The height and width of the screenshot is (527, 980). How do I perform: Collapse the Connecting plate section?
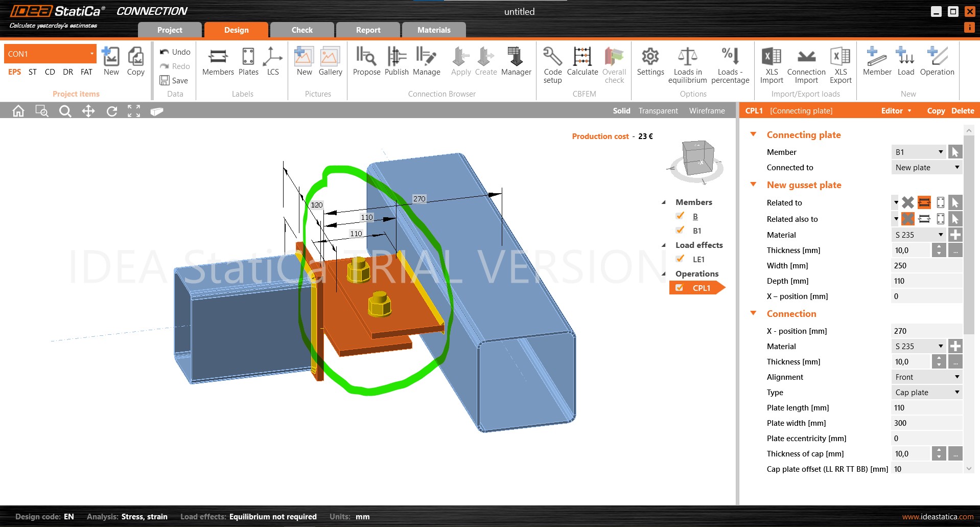coord(754,134)
